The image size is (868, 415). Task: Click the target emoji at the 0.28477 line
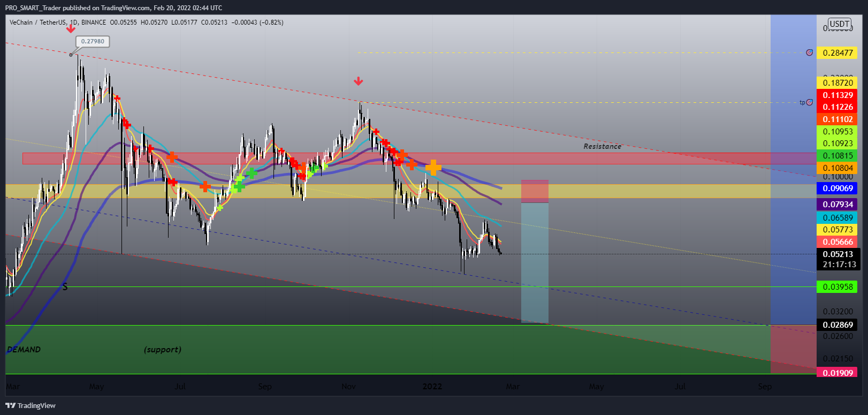(x=809, y=52)
